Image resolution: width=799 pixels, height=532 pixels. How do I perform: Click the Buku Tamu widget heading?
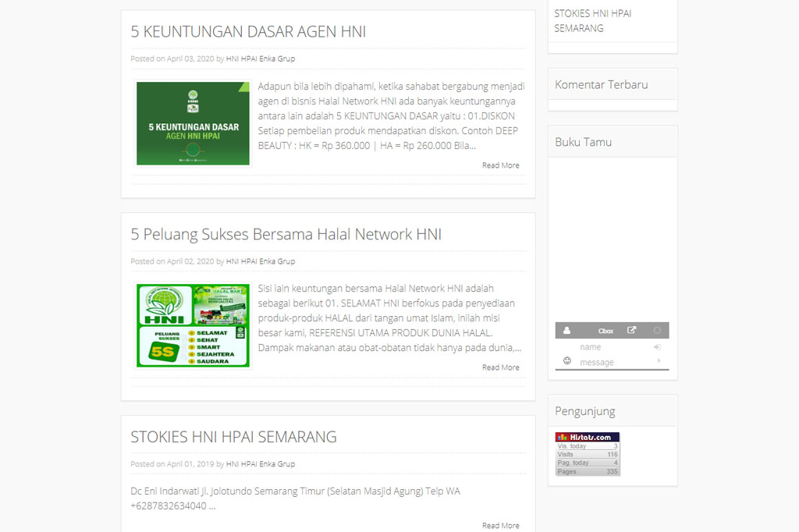point(583,142)
